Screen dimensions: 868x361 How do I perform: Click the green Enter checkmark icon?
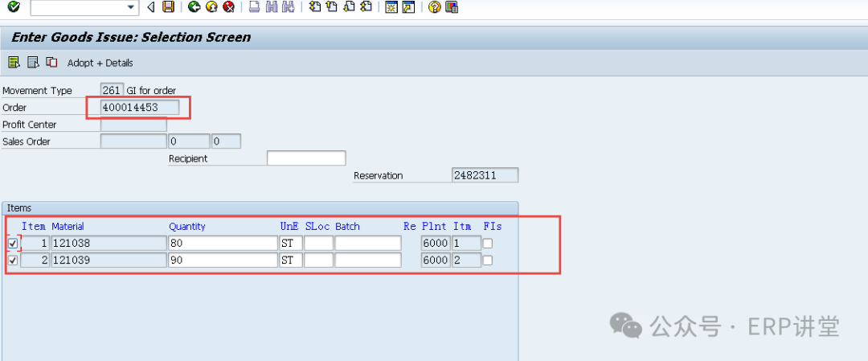tap(13, 7)
